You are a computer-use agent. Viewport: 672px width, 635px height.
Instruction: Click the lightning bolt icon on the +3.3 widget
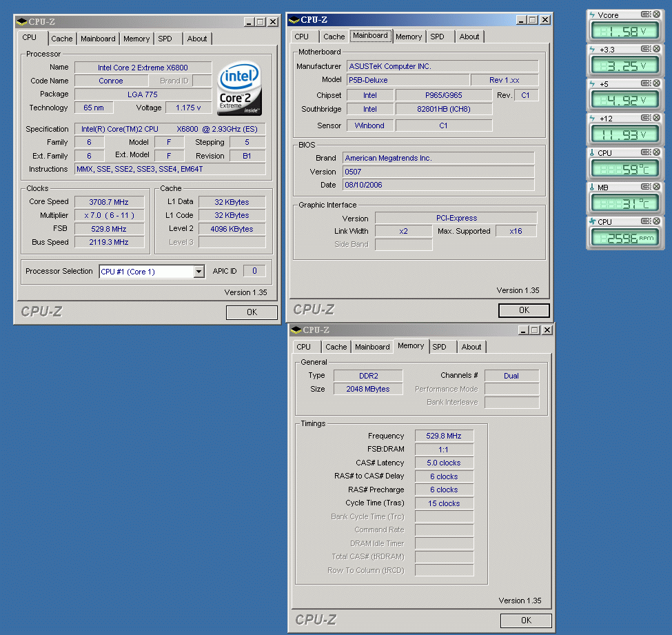592,50
